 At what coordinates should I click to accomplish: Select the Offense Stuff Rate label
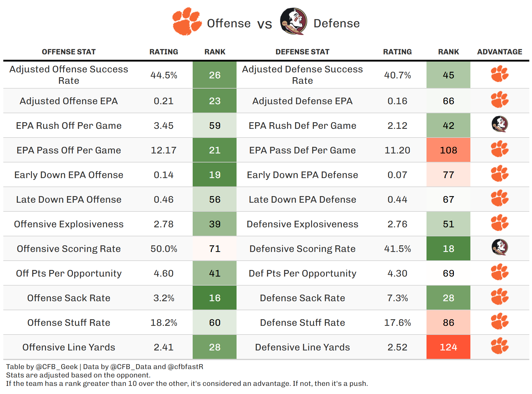pyautogui.click(x=69, y=323)
